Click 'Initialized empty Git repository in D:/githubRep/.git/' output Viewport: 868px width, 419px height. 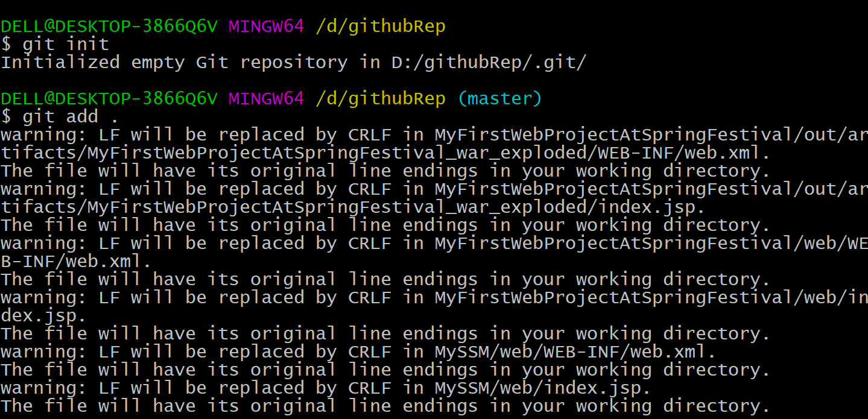[x=294, y=62]
